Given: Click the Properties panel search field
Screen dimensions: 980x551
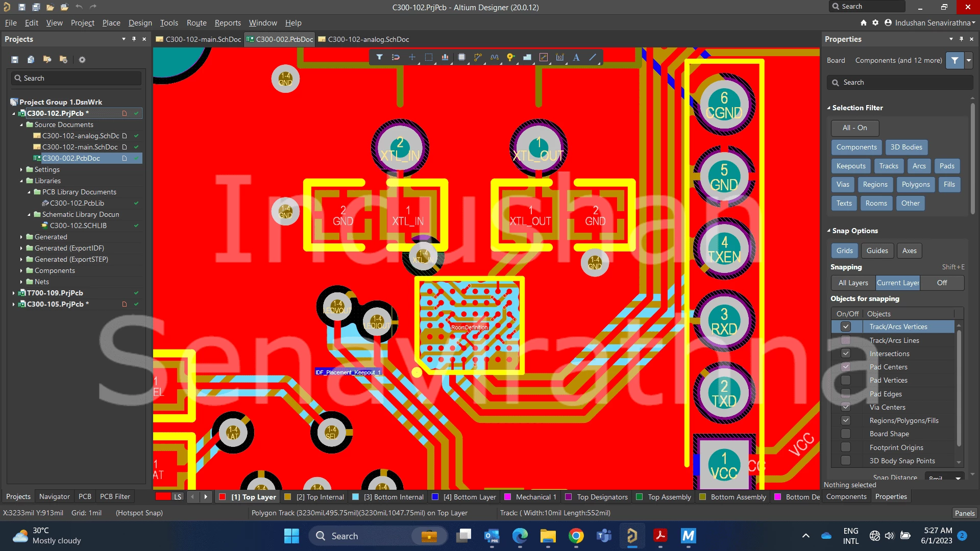Looking at the screenshot, I should coord(899,82).
